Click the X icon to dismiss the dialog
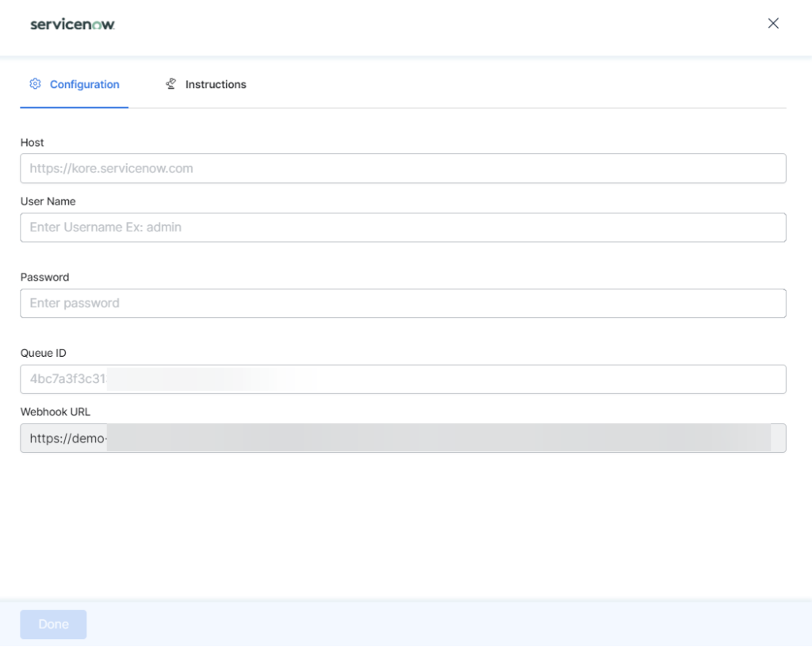The image size is (812, 647). tap(773, 23)
